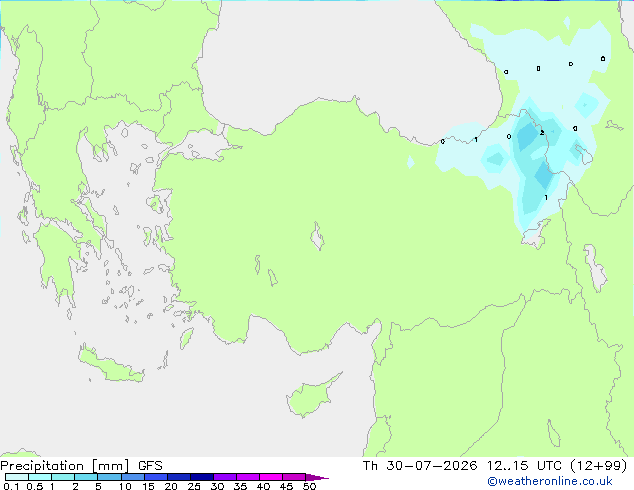634x490 pixels.
Task: Click the legend label "30"
Action: (x=217, y=486)
